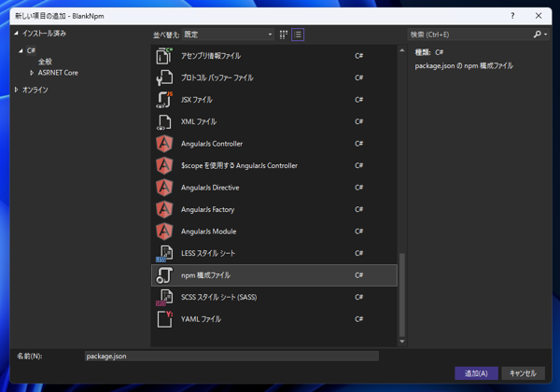The height and width of the screenshot is (392, 560).
Task: Select 'LESS スタイル シート' text
Action: click(x=208, y=254)
